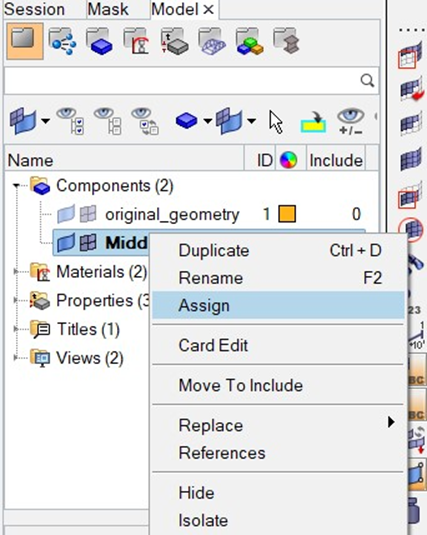Click the selector arrow cursor icon
427x535 pixels.
[276, 122]
